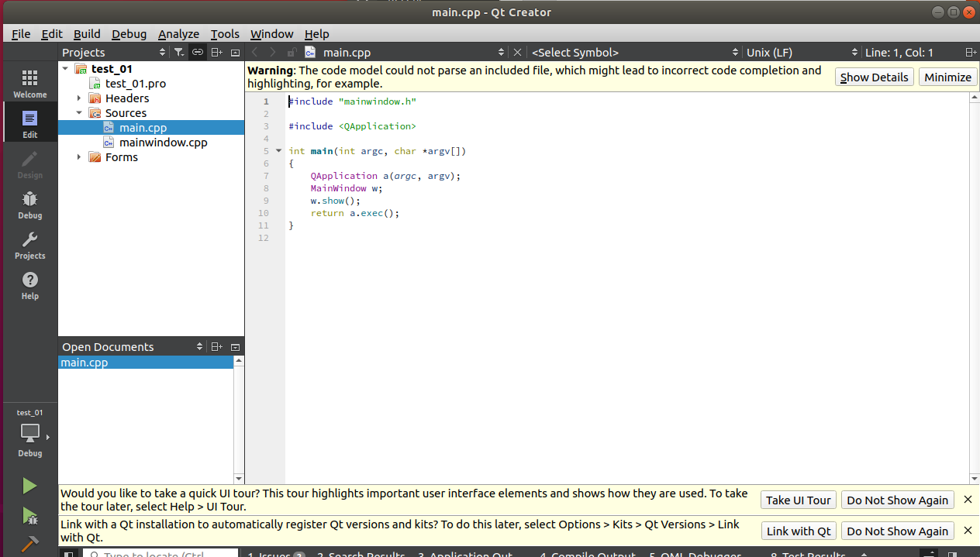Viewport: 980px width, 557px height.
Task: Collapse the Sources folder
Action: point(79,113)
